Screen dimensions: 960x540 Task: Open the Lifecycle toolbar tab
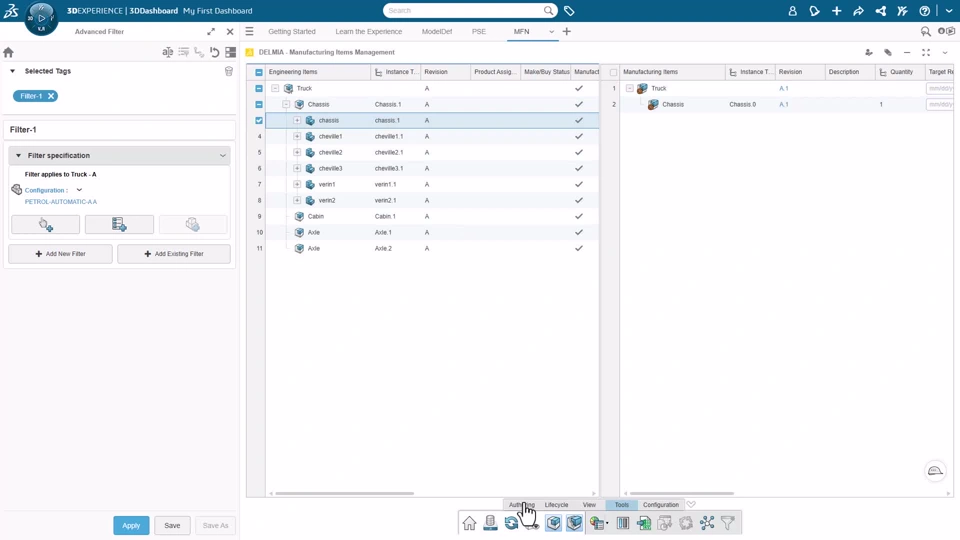point(557,504)
